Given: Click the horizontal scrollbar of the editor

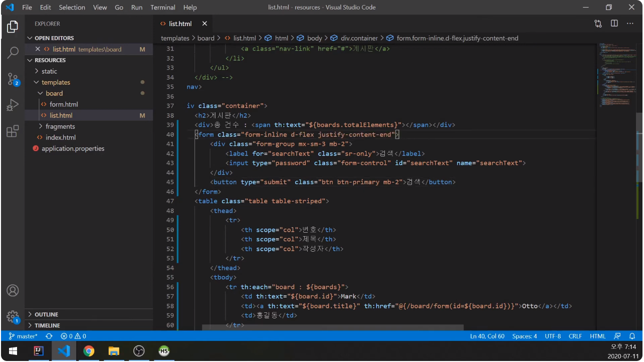Looking at the screenshot, I should click(x=333, y=327).
